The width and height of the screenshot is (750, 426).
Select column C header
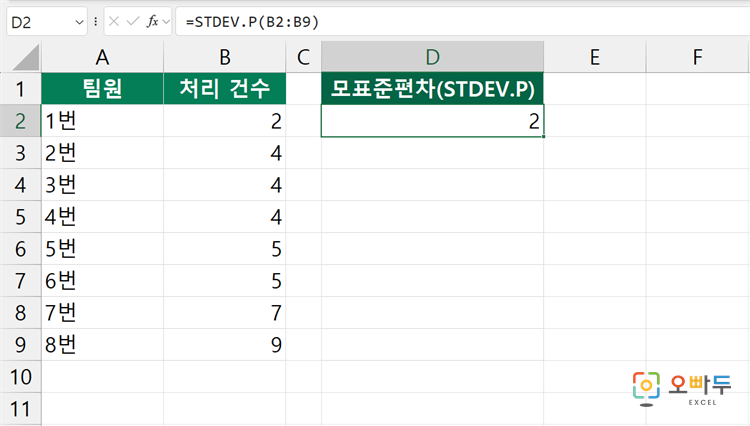pos(303,57)
